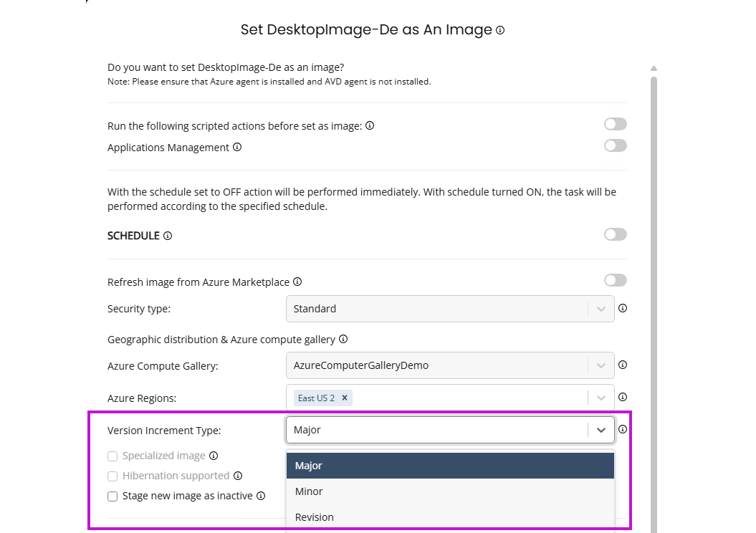The width and height of the screenshot is (756, 533).
Task: Expand Azure Compute Gallery dropdown
Action: coord(449,365)
